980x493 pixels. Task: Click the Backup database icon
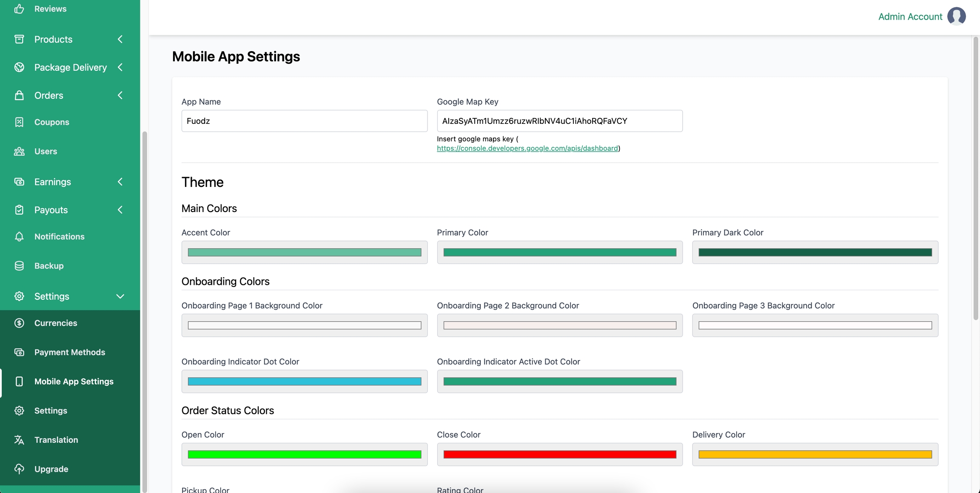coord(19,266)
